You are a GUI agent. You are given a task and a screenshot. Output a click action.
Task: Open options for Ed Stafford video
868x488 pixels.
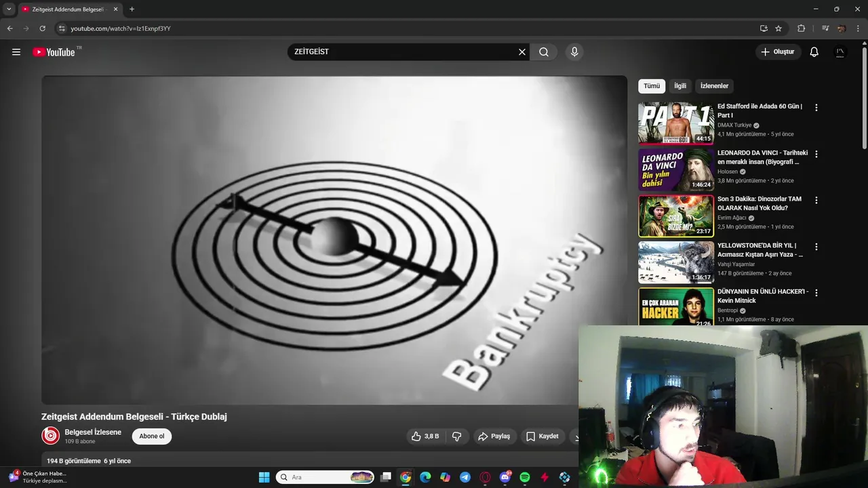pos(816,108)
